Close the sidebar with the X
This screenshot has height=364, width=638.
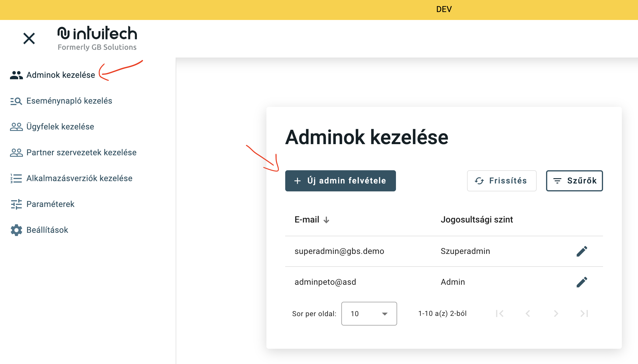pyautogui.click(x=29, y=38)
